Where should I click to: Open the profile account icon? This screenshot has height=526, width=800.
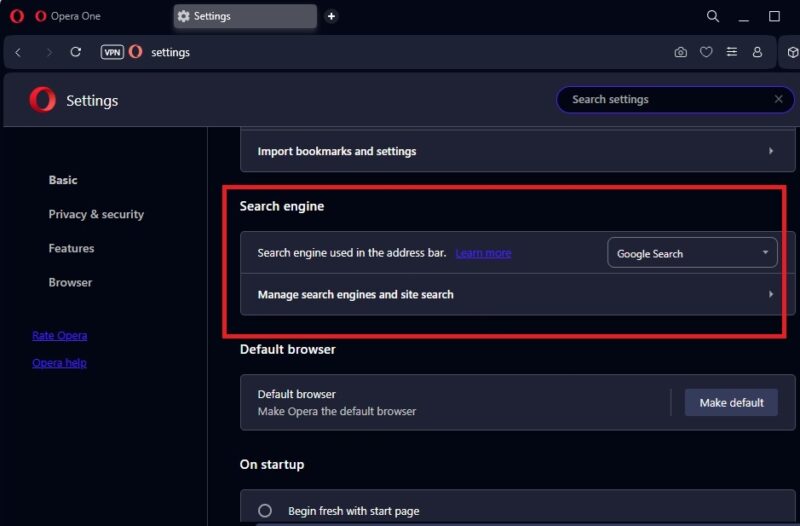757,52
